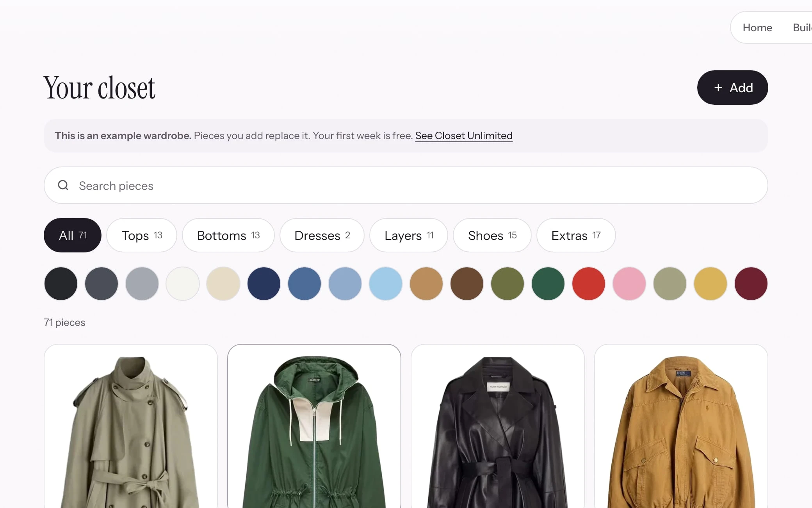Screen dimensions: 812x508
Task: Filter by Tops category
Action: click(x=142, y=235)
